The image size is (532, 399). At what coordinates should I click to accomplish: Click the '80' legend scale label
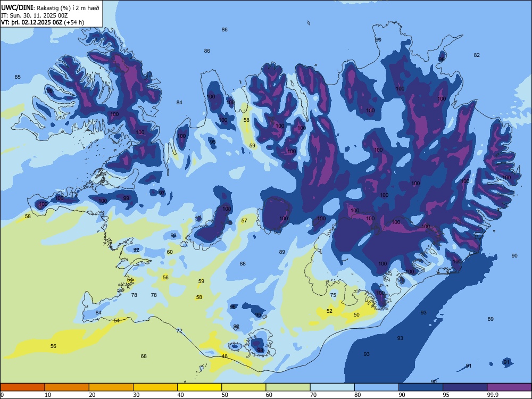click(x=358, y=395)
